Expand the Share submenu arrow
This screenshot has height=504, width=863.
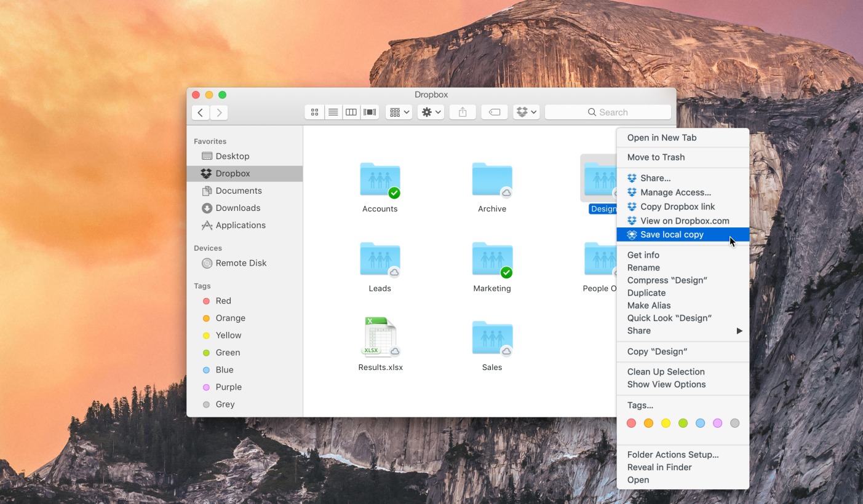click(739, 331)
